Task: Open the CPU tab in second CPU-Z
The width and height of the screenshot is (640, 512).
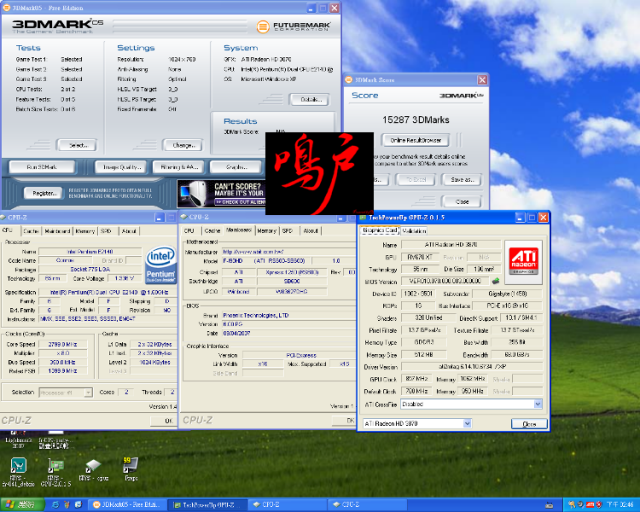Action: [189, 231]
